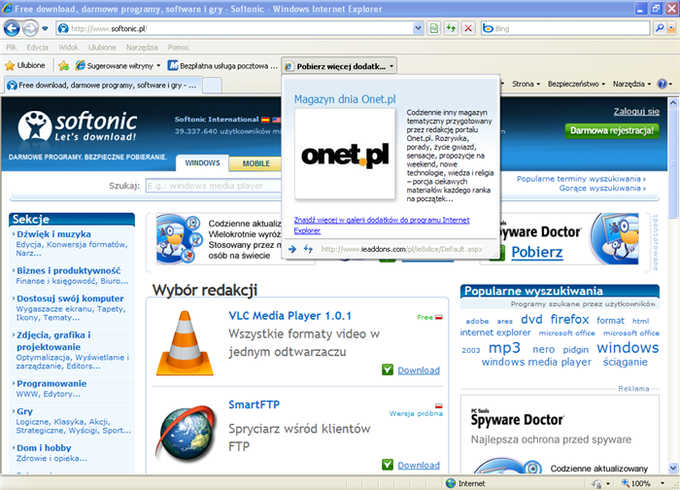
Task: Open the Pomoc menu
Action: pyautogui.click(x=178, y=47)
